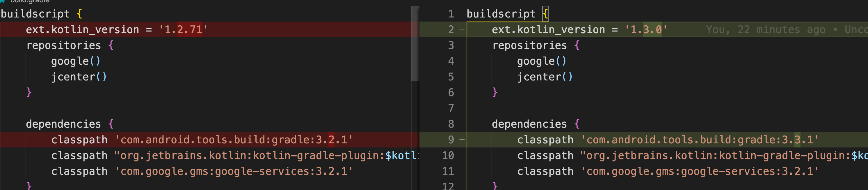Click 'google-services:3.2.1' string on line 11
Image resolution: width=868 pixels, height=190 pixels.
(700, 171)
